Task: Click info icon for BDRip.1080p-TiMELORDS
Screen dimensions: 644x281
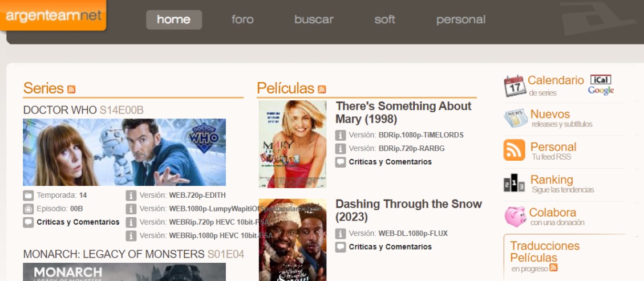Action: 341,135
